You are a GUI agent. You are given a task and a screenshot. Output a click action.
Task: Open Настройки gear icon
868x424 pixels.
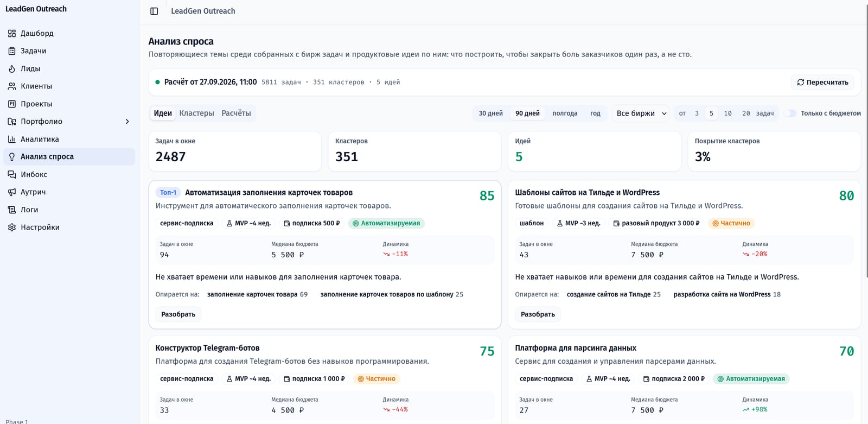click(x=12, y=227)
